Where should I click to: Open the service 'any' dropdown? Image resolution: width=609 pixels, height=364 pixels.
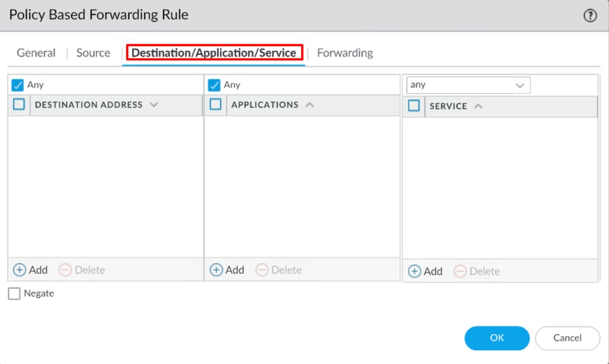coord(468,85)
